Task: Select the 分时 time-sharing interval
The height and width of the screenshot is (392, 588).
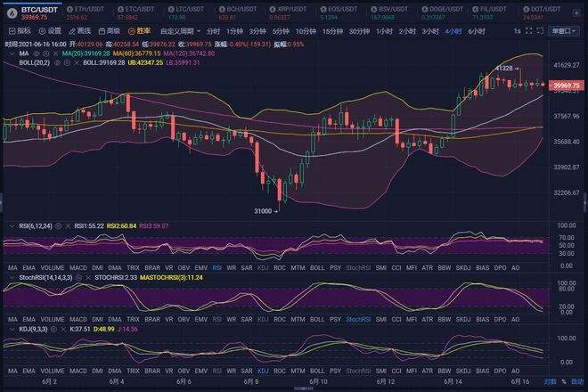Action: click(213, 31)
